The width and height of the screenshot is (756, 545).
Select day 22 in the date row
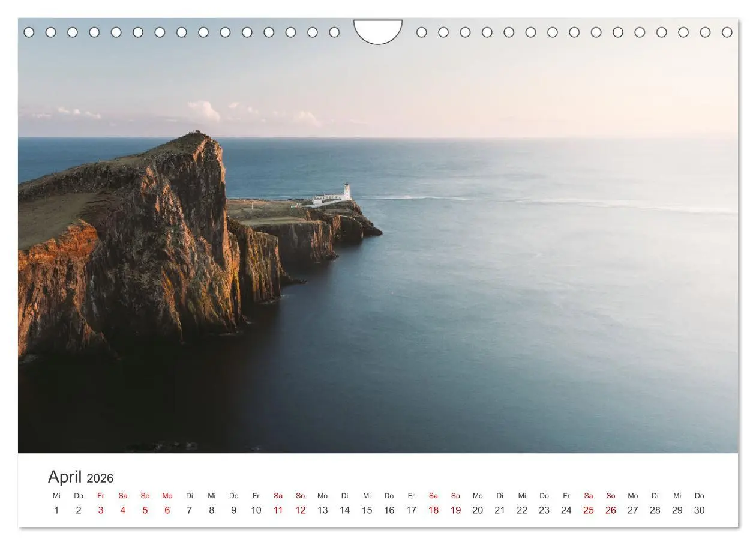(522, 510)
